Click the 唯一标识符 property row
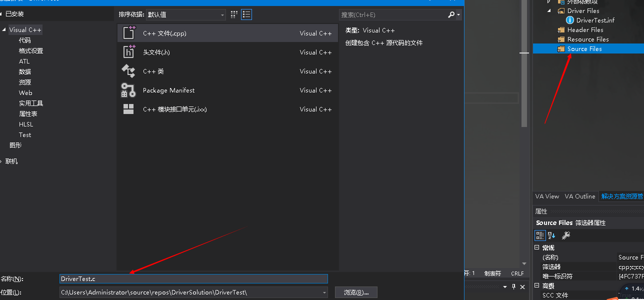644x300 pixels. click(x=589, y=276)
